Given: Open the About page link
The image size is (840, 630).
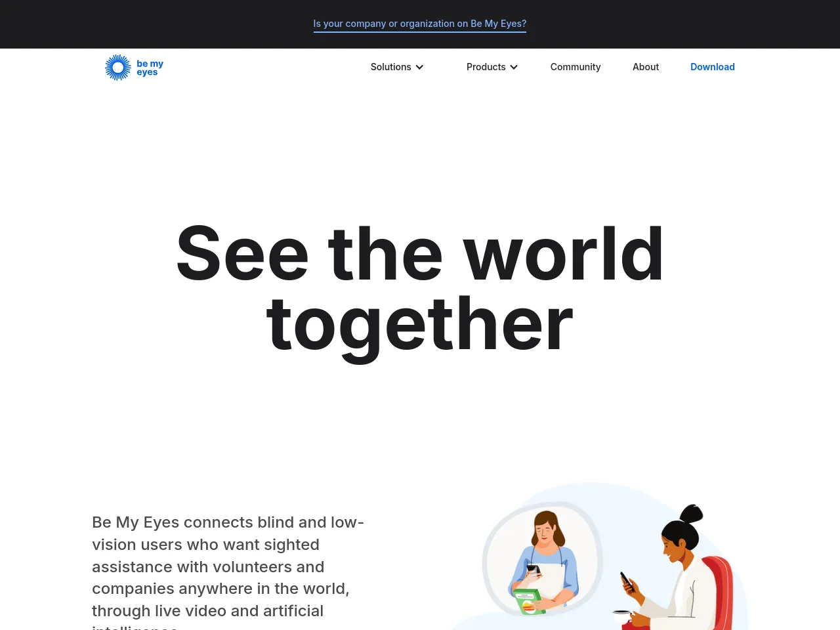Looking at the screenshot, I should (x=645, y=67).
